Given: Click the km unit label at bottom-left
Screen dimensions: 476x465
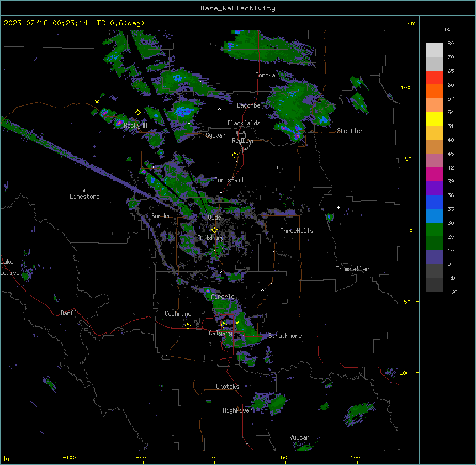Looking at the screenshot, I should click(8, 458).
